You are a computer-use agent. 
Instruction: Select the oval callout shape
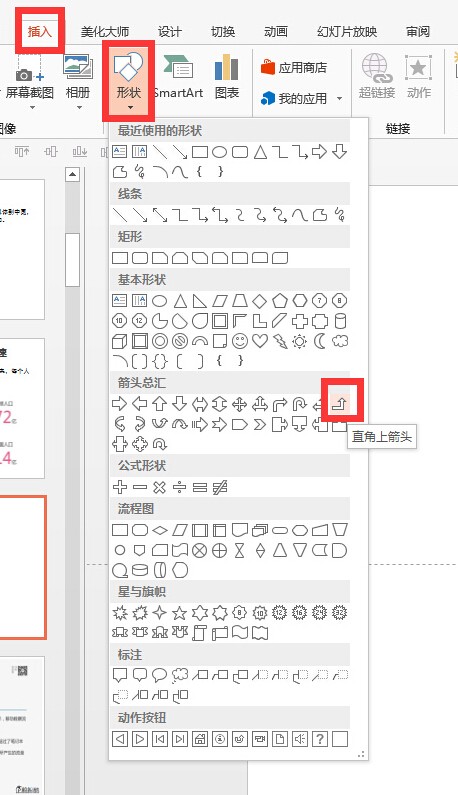(x=160, y=675)
